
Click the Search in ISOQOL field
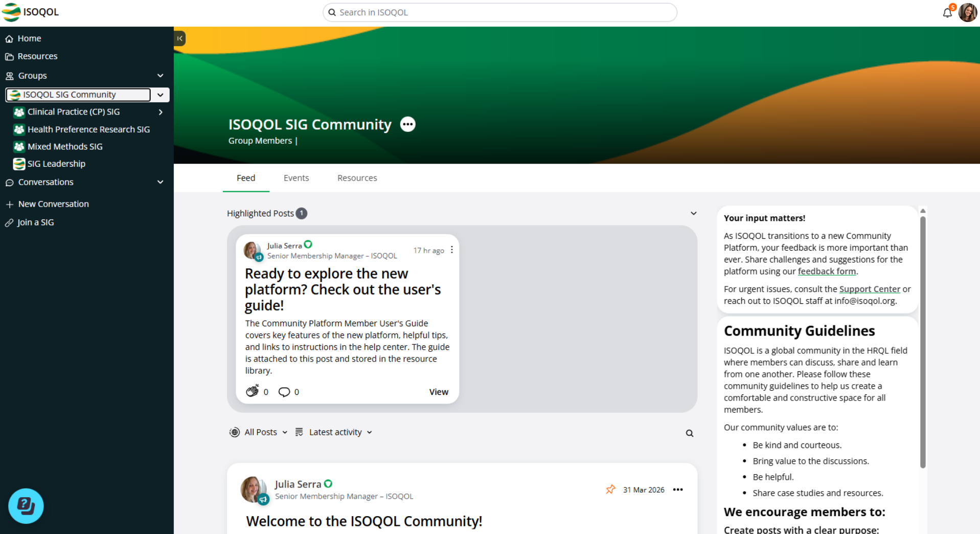pyautogui.click(x=500, y=12)
